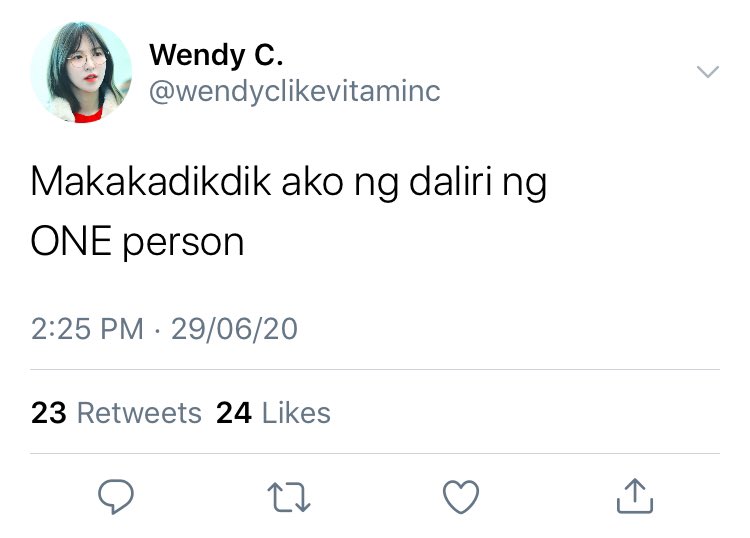This screenshot has width=750, height=538.
Task: Click the word ako in the tweet
Action: tap(312, 182)
